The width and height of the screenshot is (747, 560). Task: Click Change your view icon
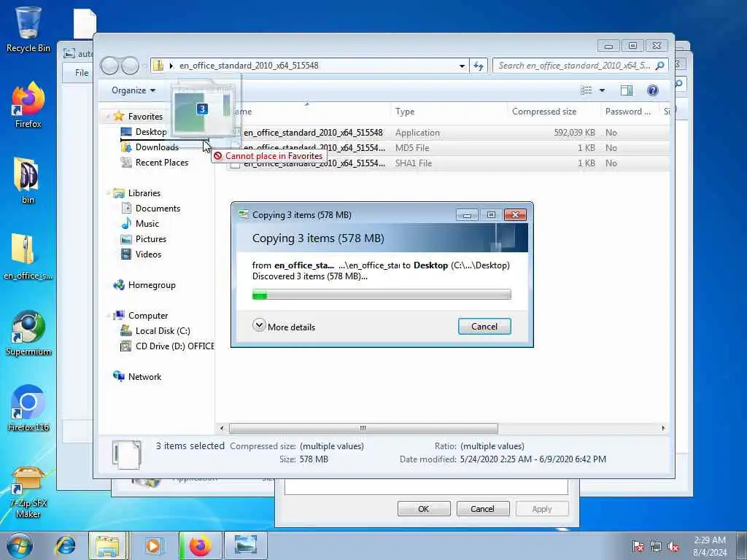tap(586, 90)
